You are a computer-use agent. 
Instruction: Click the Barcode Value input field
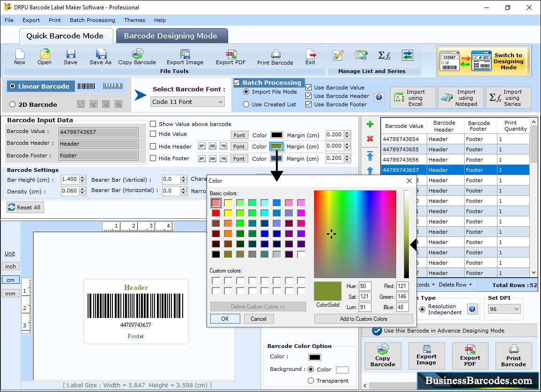[x=99, y=132]
